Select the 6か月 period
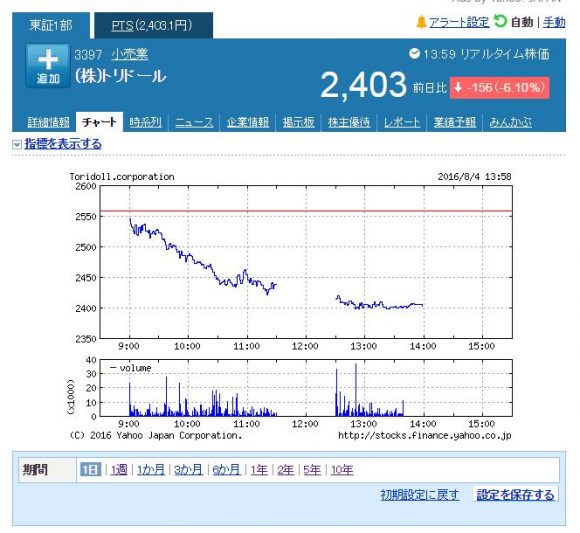This screenshot has height=533, width=580. coord(226,470)
